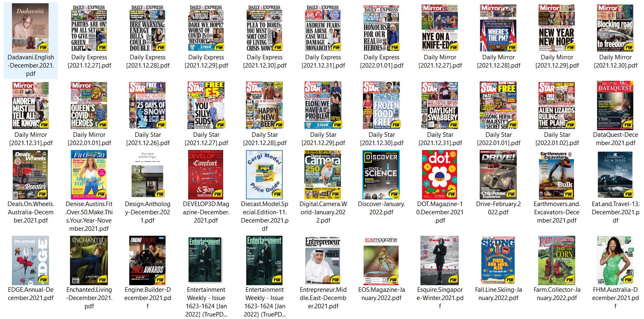This screenshot has height=319, width=644.
Task: Choose DOT Magazine 10 December 2021 cover
Action: tap(440, 175)
